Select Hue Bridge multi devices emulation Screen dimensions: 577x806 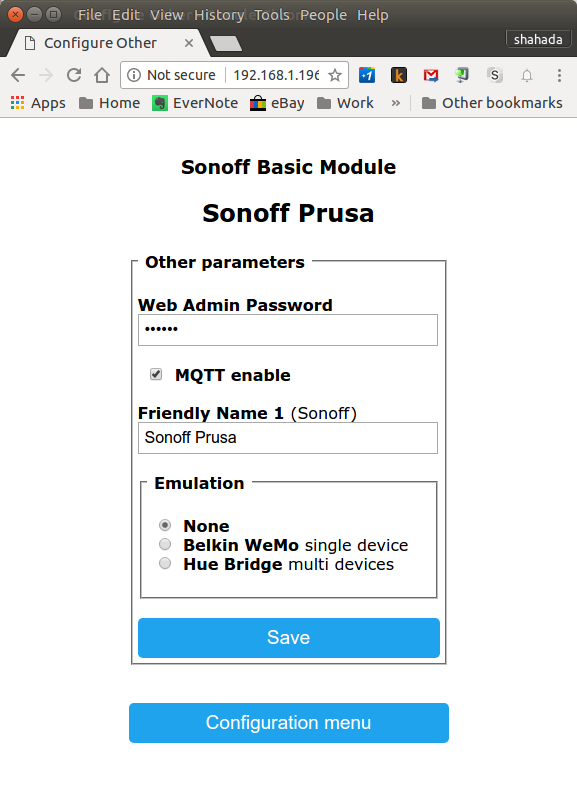tap(165, 563)
